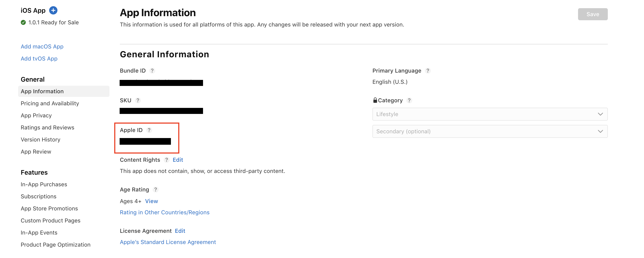Open Apple's Standard License Agreement link

(168, 242)
